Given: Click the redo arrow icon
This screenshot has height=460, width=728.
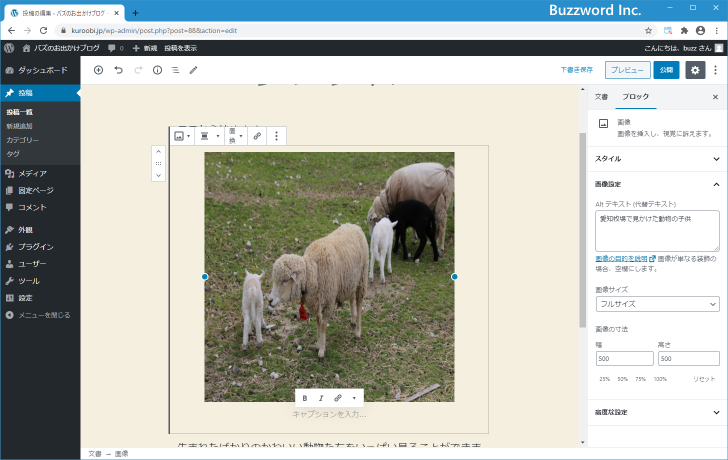Looking at the screenshot, I should tap(138, 70).
